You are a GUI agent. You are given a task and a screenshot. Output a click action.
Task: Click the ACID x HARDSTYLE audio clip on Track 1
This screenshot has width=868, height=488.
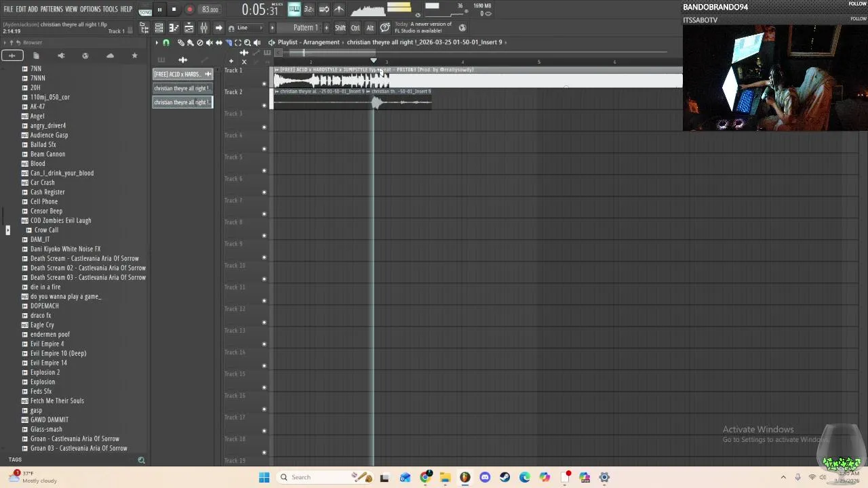pos(477,78)
